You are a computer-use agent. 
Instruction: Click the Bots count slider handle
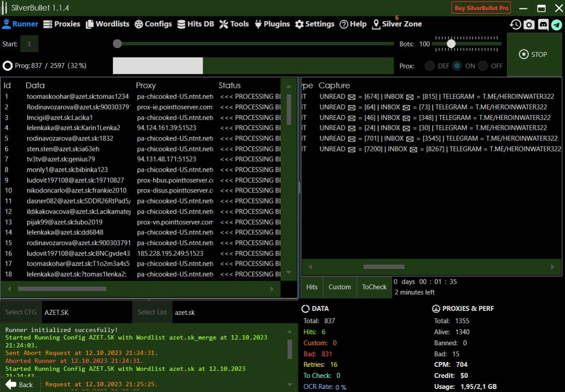click(x=451, y=44)
